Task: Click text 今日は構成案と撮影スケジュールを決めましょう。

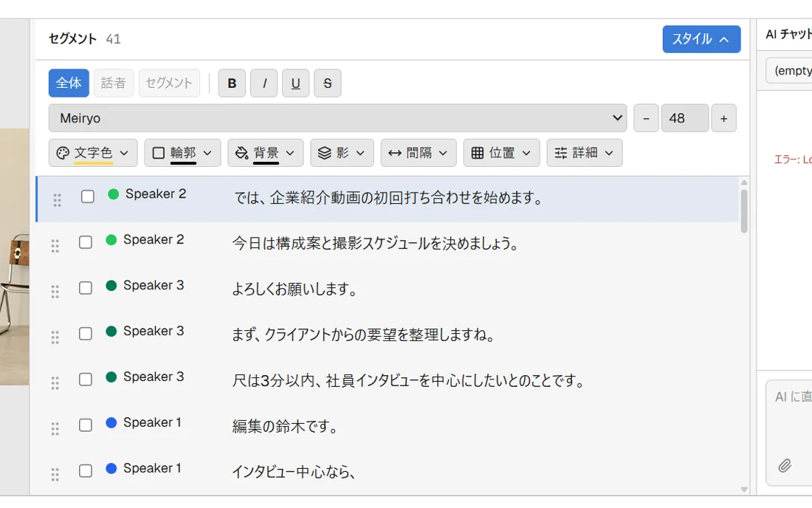Action: click(376, 243)
